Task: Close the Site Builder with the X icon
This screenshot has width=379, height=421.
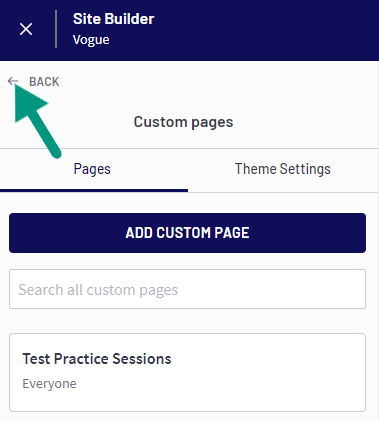Action: [26, 29]
